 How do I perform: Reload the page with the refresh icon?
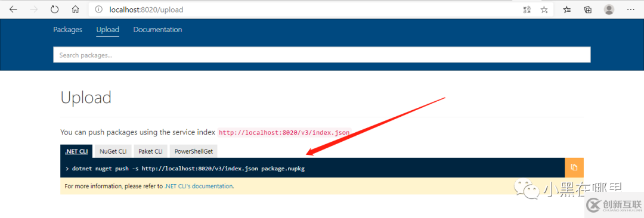(55, 10)
